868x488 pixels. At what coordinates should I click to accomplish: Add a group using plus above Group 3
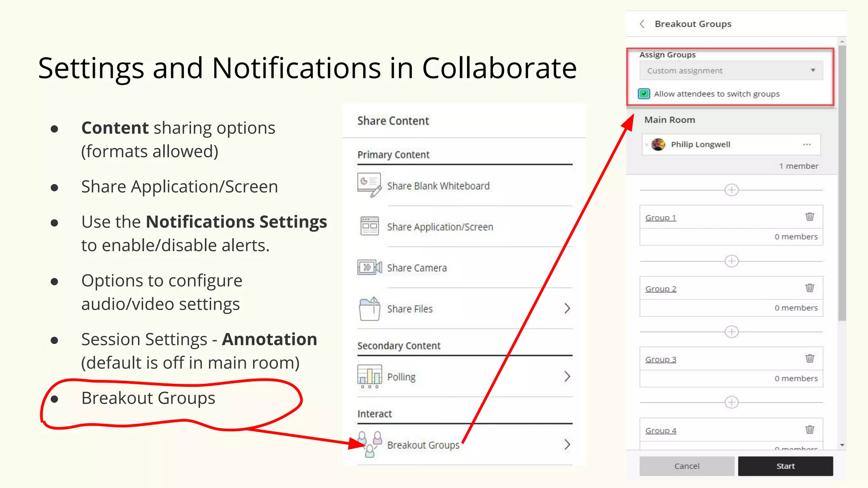pyautogui.click(x=732, y=331)
